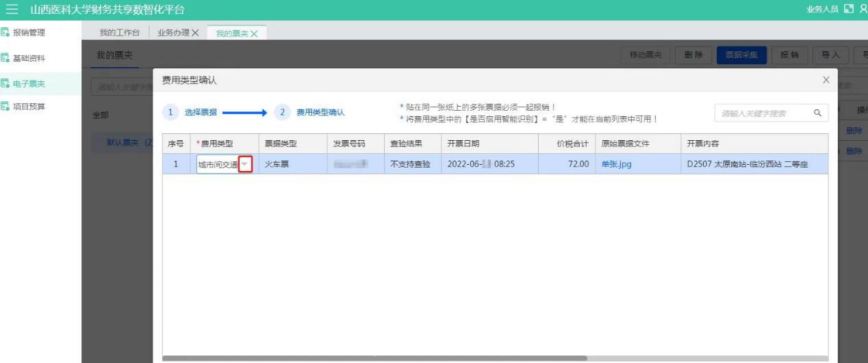This screenshot has width=868, height=363.
Task: Close the 业务办理 tab using its X
Action: pyautogui.click(x=195, y=33)
